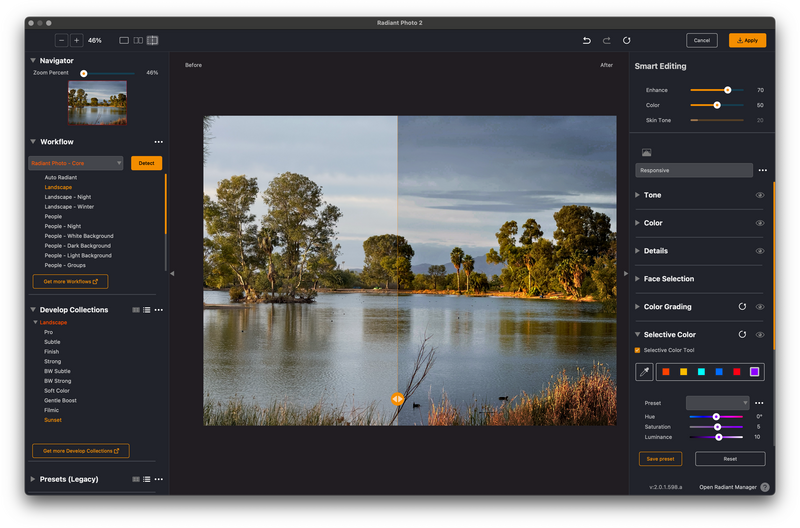Click the image icon above Responsive field

pyautogui.click(x=646, y=153)
